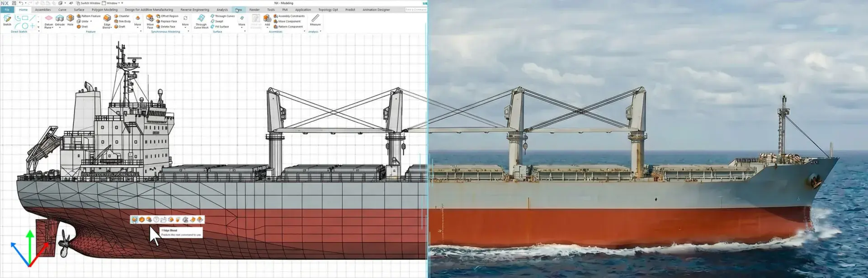Image resolution: width=868 pixels, height=278 pixels.
Task: Click the Datum Plane command
Action: 49,21
